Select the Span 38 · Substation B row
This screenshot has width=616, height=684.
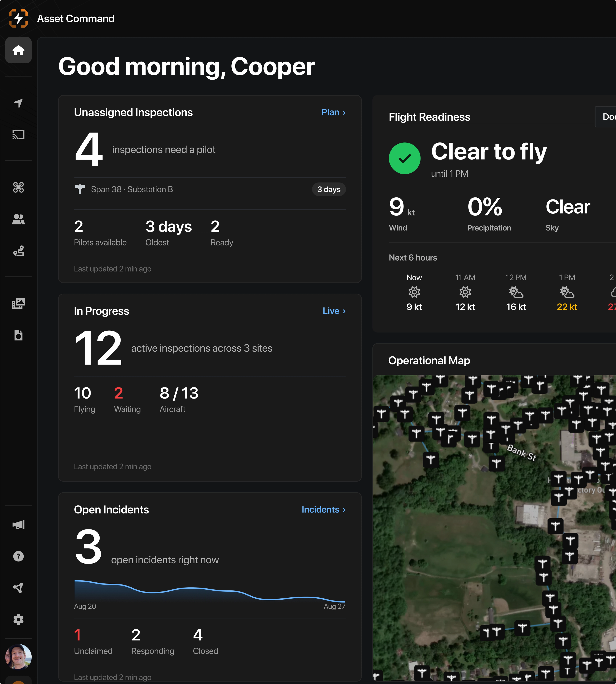(210, 189)
